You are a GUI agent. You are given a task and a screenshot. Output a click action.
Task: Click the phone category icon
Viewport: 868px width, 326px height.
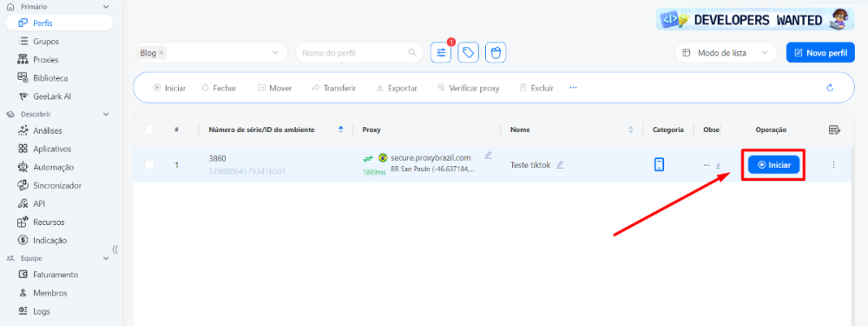(x=659, y=164)
